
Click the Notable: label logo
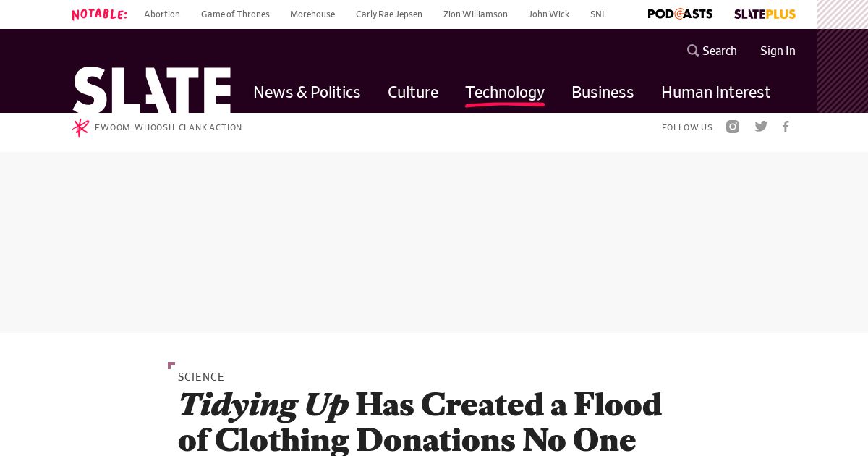click(x=100, y=14)
